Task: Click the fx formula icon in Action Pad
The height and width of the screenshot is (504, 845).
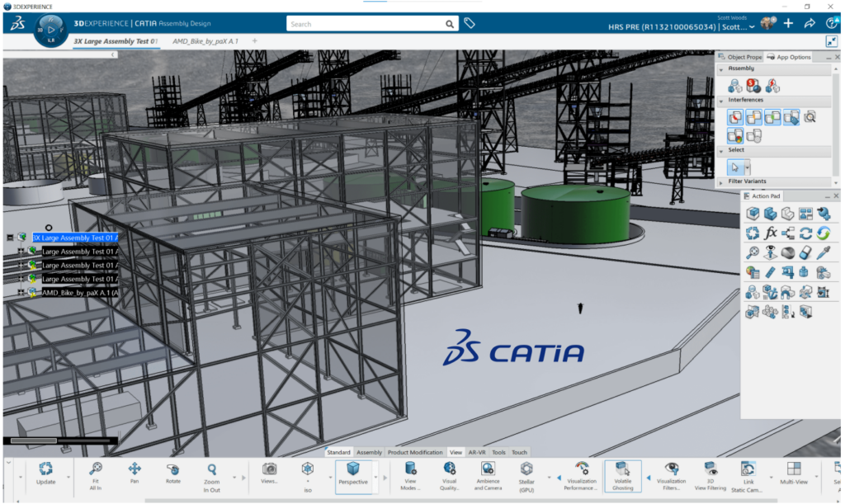Action: [771, 233]
